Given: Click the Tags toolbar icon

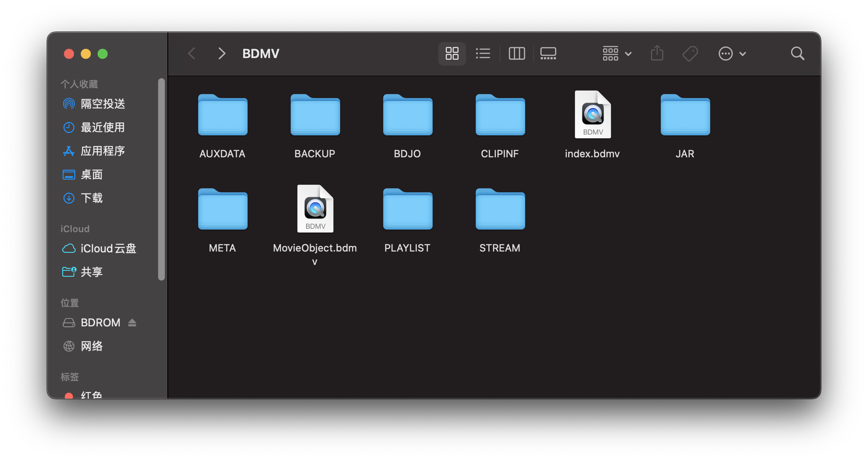Looking at the screenshot, I should 690,53.
